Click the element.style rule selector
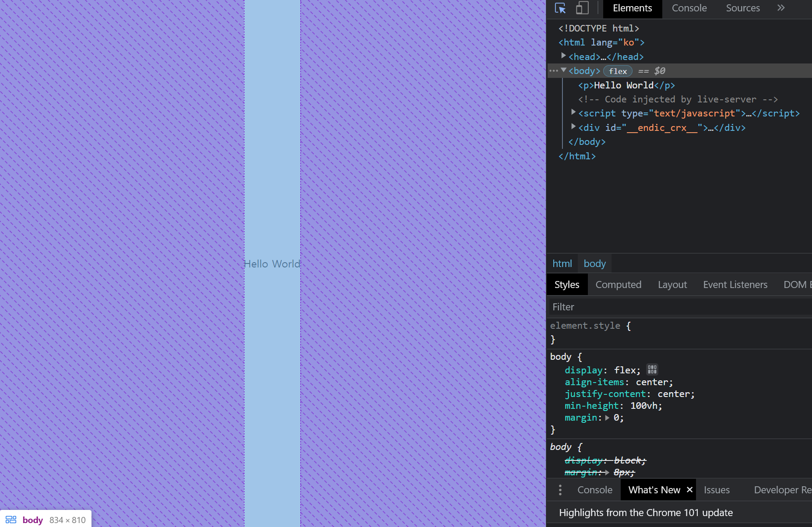The image size is (812, 527). point(585,326)
